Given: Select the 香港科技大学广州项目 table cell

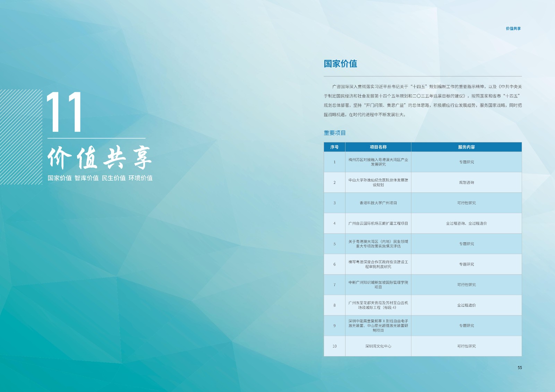Looking at the screenshot, I should (x=378, y=203).
